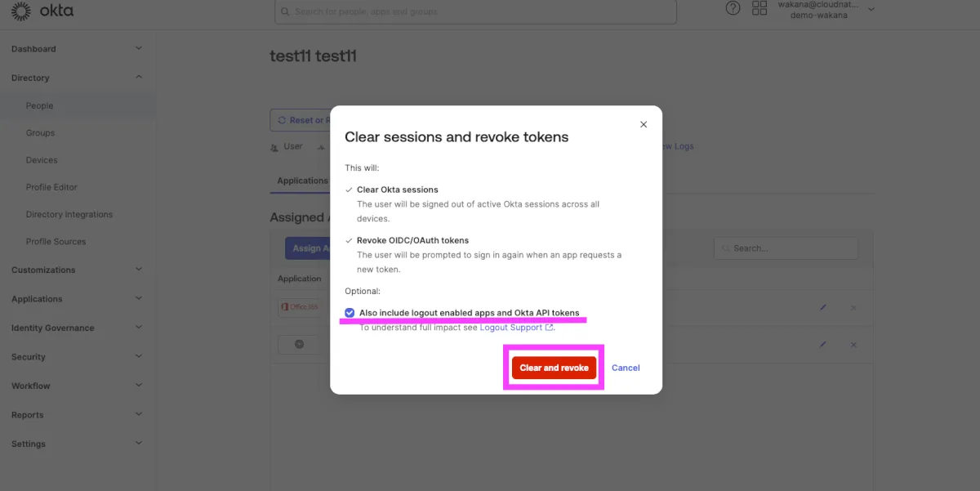
Task: Click the pencil edit icon in second row
Action: pos(823,345)
